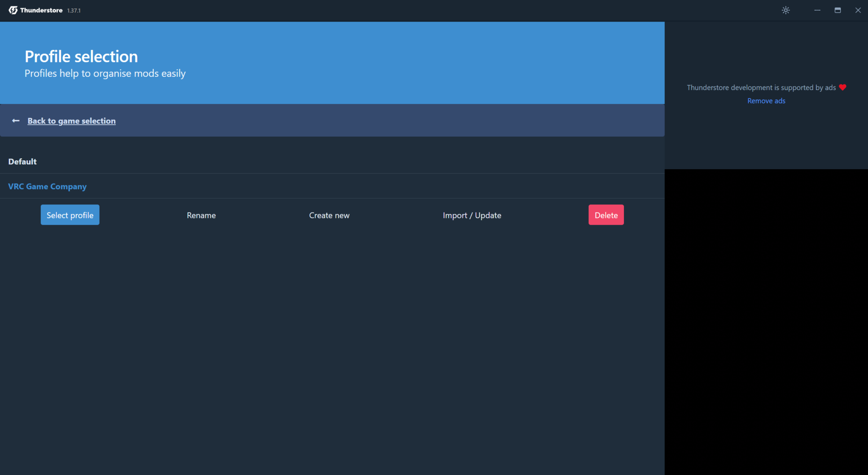Collapse the VRC Game Company profile row
This screenshot has width=868, height=475.
(47, 186)
